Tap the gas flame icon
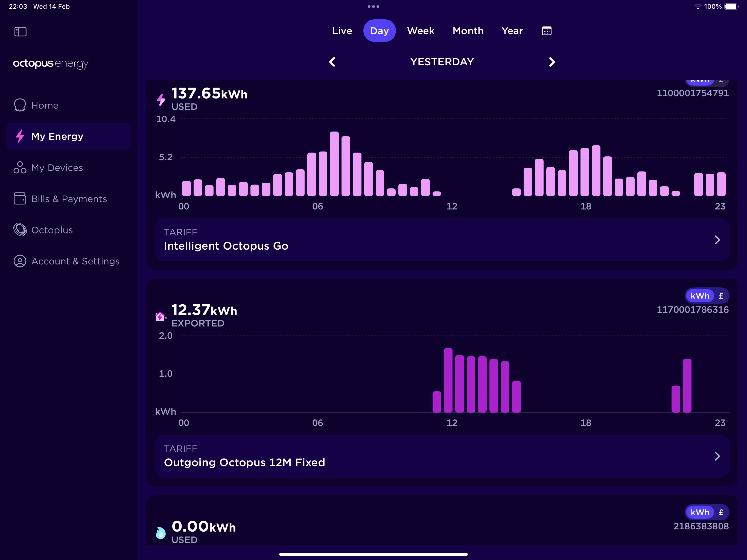The image size is (747, 560). point(161,533)
